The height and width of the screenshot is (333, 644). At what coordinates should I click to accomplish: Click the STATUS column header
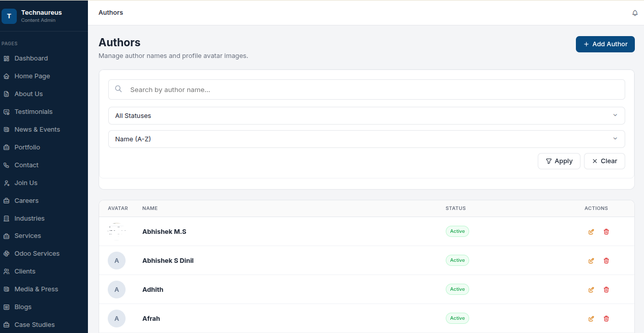click(455, 208)
